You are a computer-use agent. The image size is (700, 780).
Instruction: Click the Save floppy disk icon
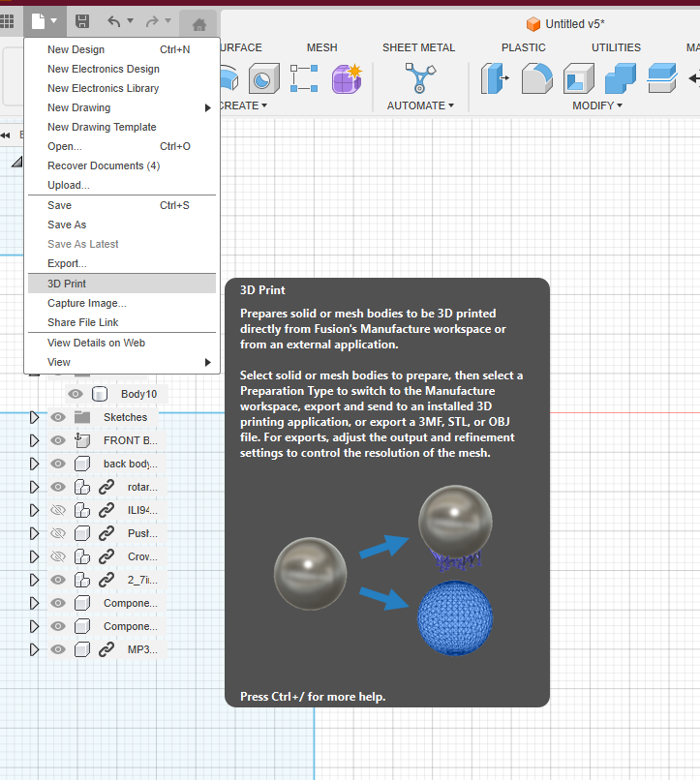[x=82, y=21]
